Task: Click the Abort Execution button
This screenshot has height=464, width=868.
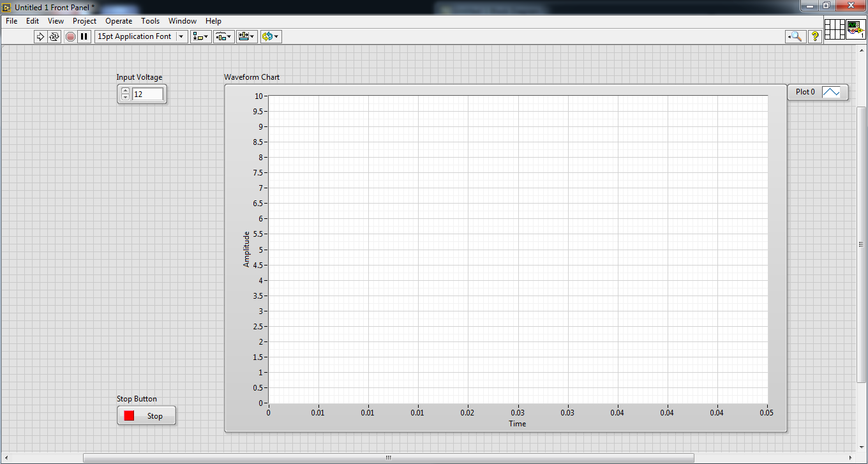Action: (x=70, y=36)
